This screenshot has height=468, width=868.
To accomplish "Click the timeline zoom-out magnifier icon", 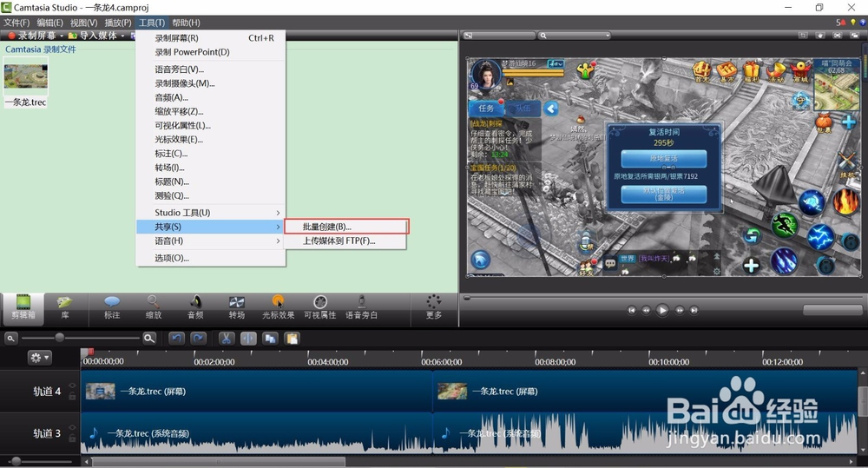I will (x=11, y=338).
